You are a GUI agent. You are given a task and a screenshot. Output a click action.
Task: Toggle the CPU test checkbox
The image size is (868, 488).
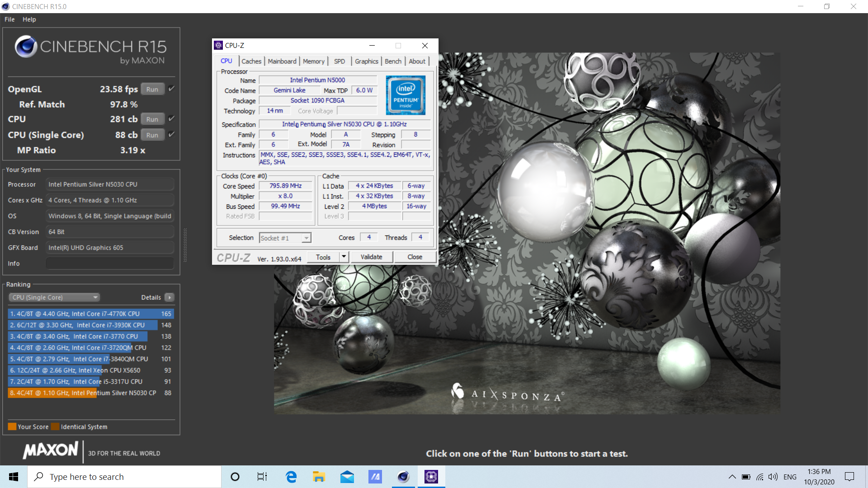coord(171,119)
